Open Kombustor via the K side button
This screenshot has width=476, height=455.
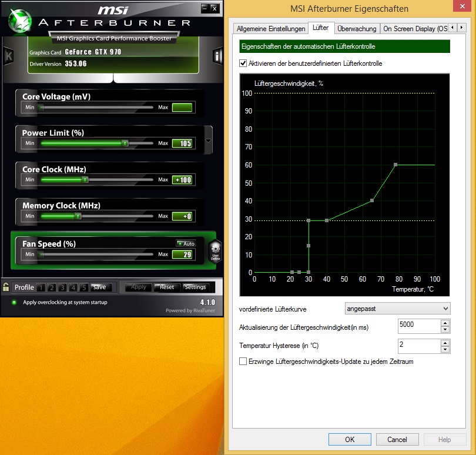click(8, 56)
